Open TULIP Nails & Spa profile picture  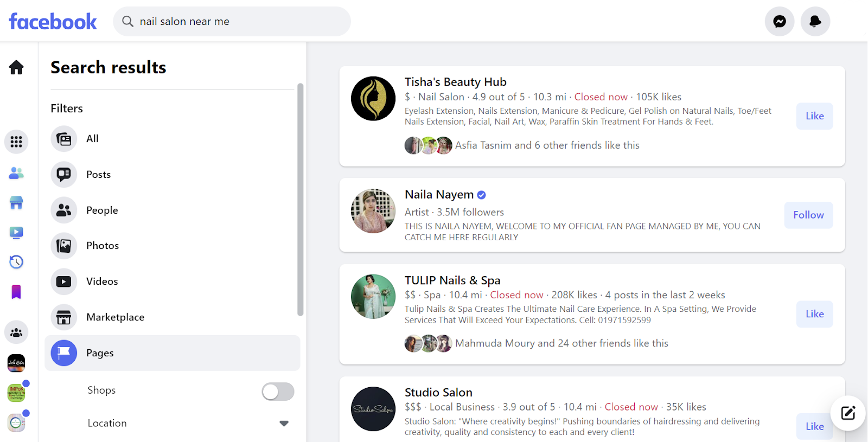373,297
